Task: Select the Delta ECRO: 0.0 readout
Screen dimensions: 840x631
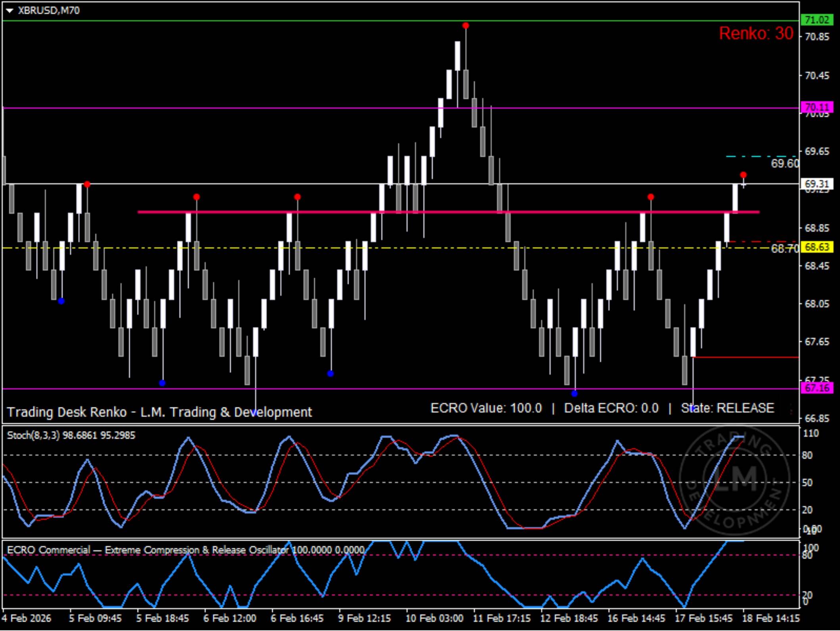Action: tap(611, 408)
